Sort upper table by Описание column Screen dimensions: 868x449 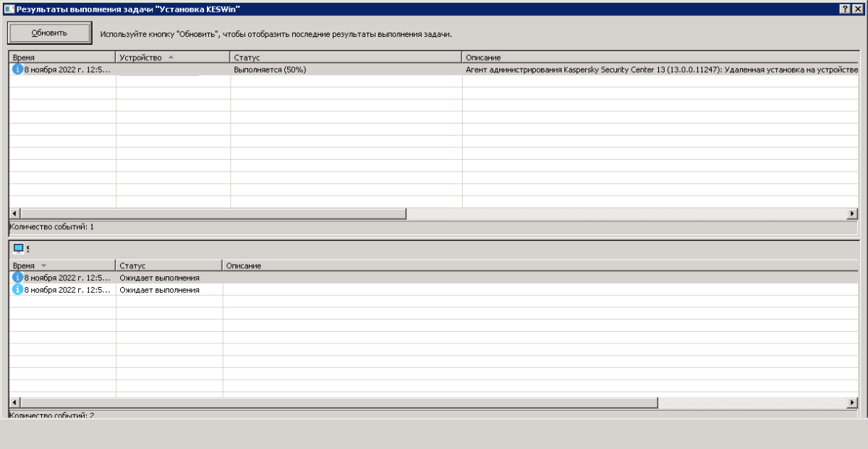click(660, 57)
